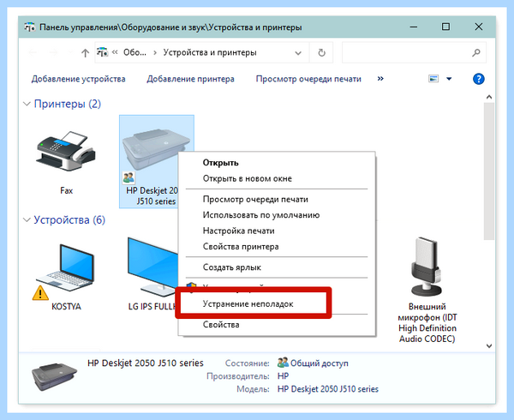Open Свойства at the menu bottom
The height and width of the screenshot is (420, 514).
tap(221, 325)
